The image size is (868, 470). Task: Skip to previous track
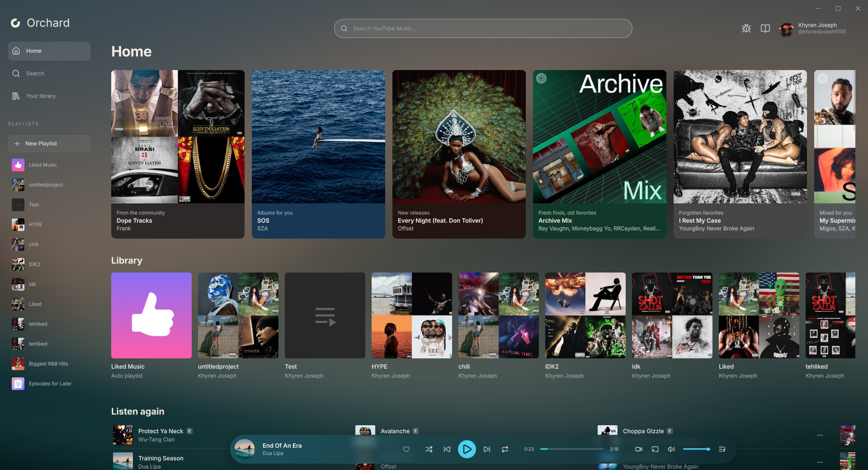pos(447,449)
